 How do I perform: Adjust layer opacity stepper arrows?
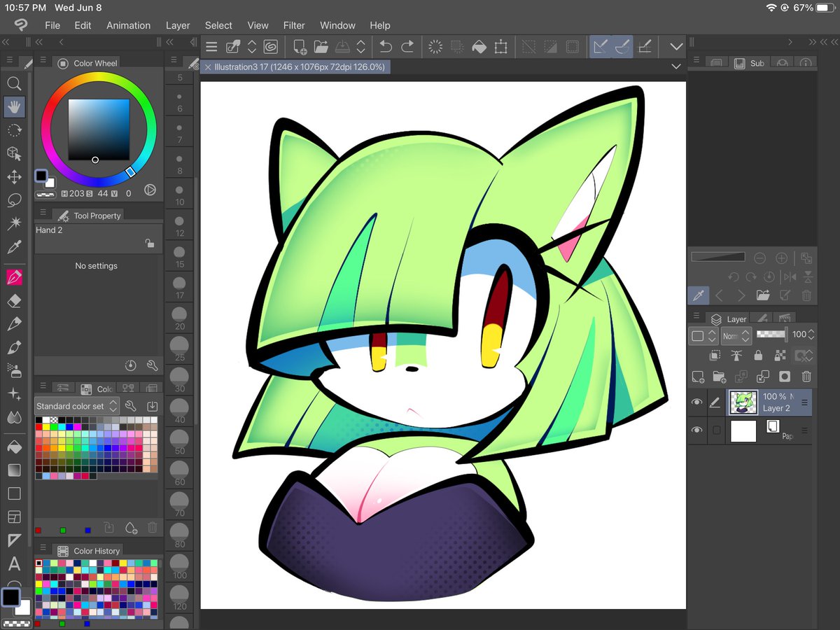pos(812,335)
